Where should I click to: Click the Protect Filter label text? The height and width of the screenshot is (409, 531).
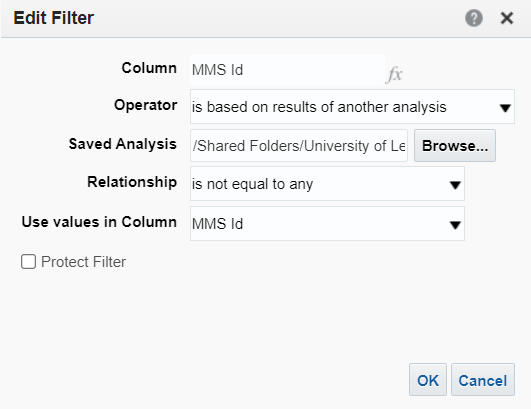coord(83,262)
